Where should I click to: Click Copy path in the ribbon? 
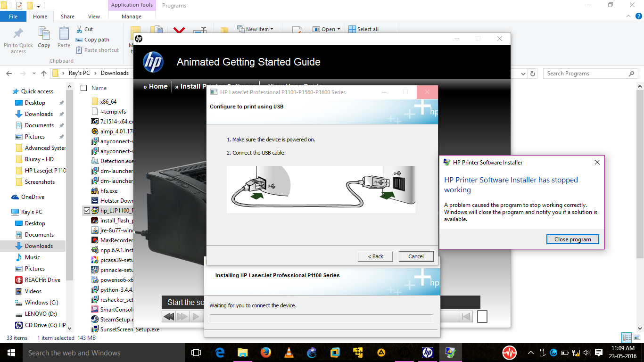pyautogui.click(x=92, y=40)
